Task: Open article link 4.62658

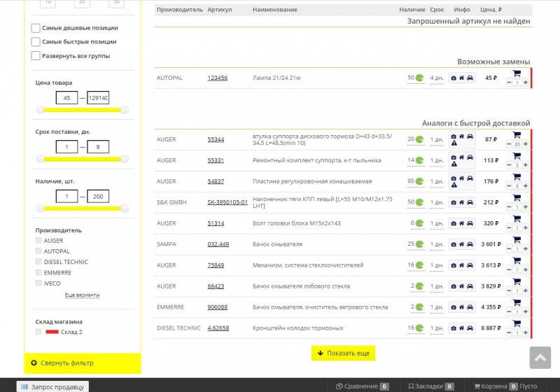Action: 218,328
